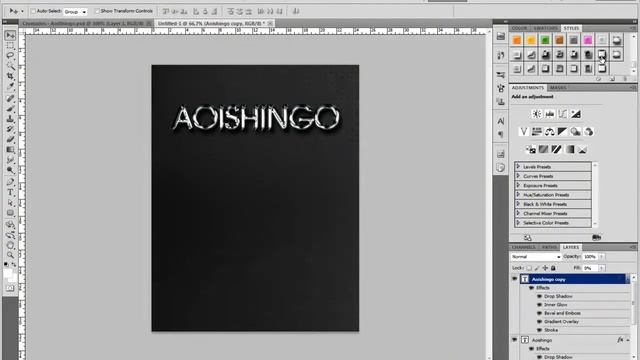640x360 pixels.
Task: Hide the original Aoishingo layer
Action: tap(514, 340)
